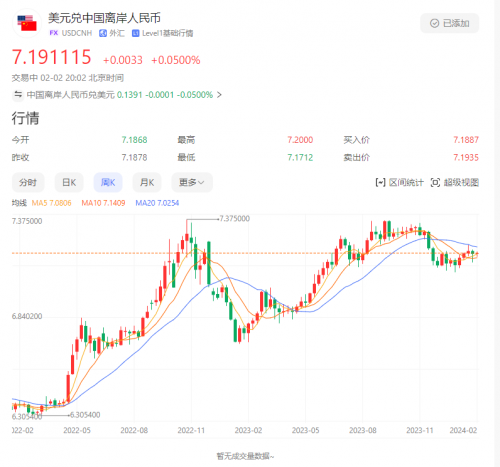Click the MA10 7.1409 indicator label
The image size is (500, 467).
pos(103,203)
